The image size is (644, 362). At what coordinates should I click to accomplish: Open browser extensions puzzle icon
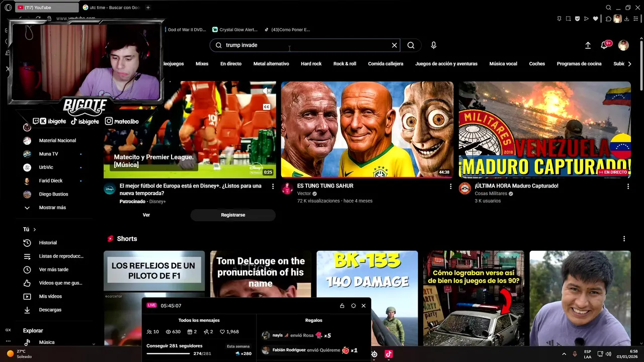[608, 19]
